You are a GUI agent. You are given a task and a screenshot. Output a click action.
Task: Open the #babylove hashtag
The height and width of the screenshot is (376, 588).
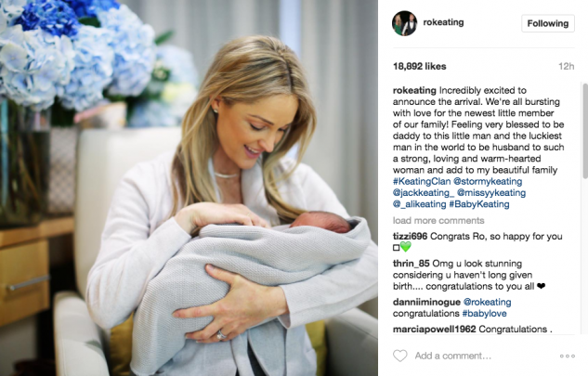coord(484,314)
